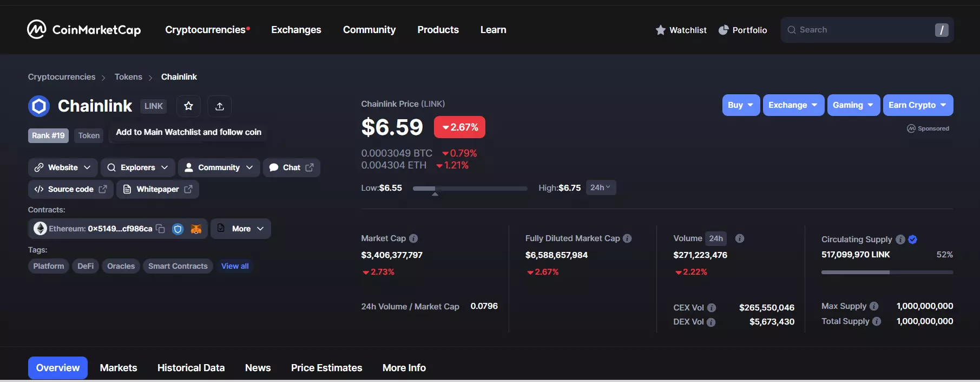Click the Portfolio pie chart icon
The image size is (980, 382).
[x=724, y=30]
